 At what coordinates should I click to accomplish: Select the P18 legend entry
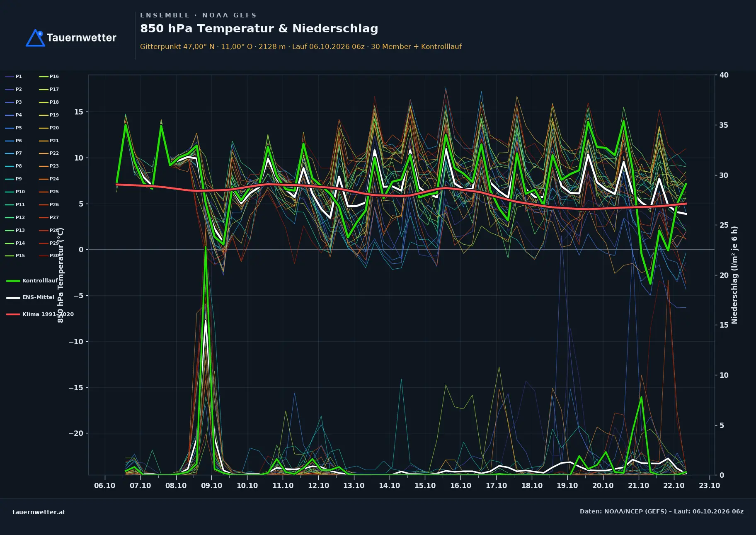(x=49, y=102)
